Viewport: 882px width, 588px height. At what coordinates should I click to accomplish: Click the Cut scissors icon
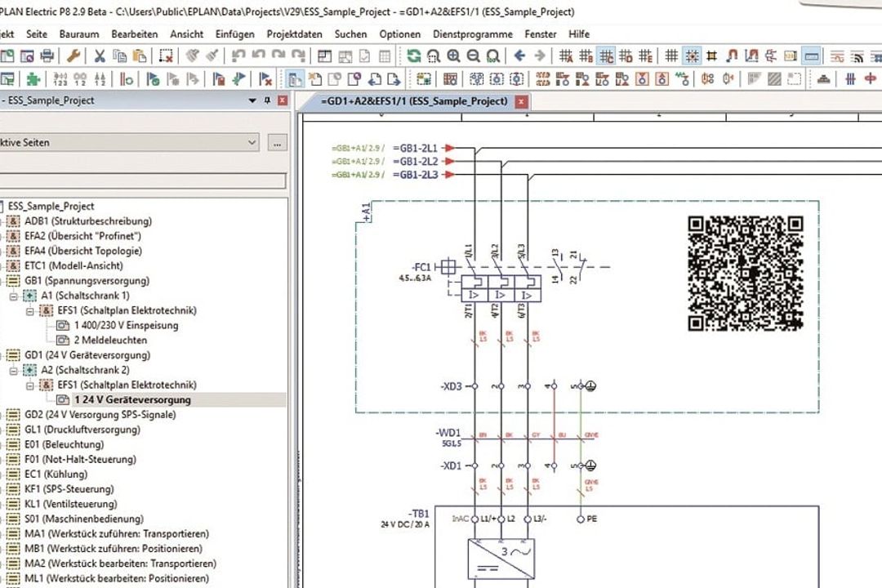[100, 56]
